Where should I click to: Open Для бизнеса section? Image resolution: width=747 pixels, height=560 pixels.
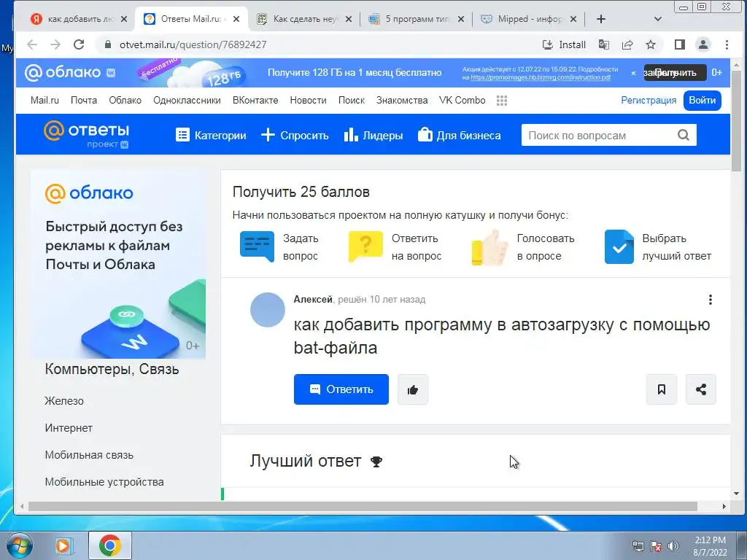[x=460, y=135]
